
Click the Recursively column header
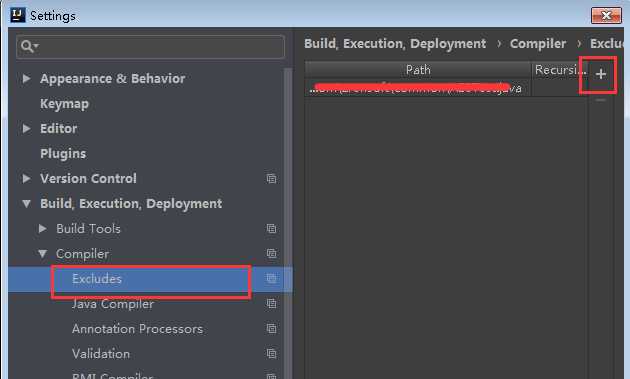pos(560,70)
